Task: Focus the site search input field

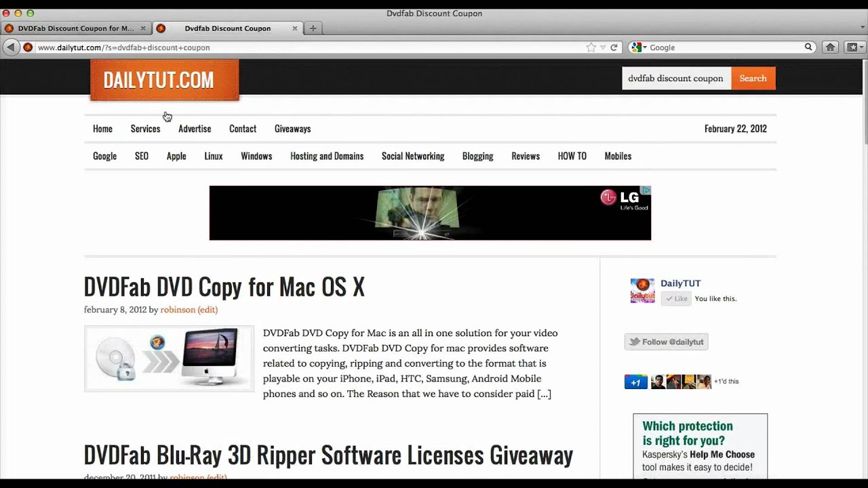Action: (x=676, y=78)
